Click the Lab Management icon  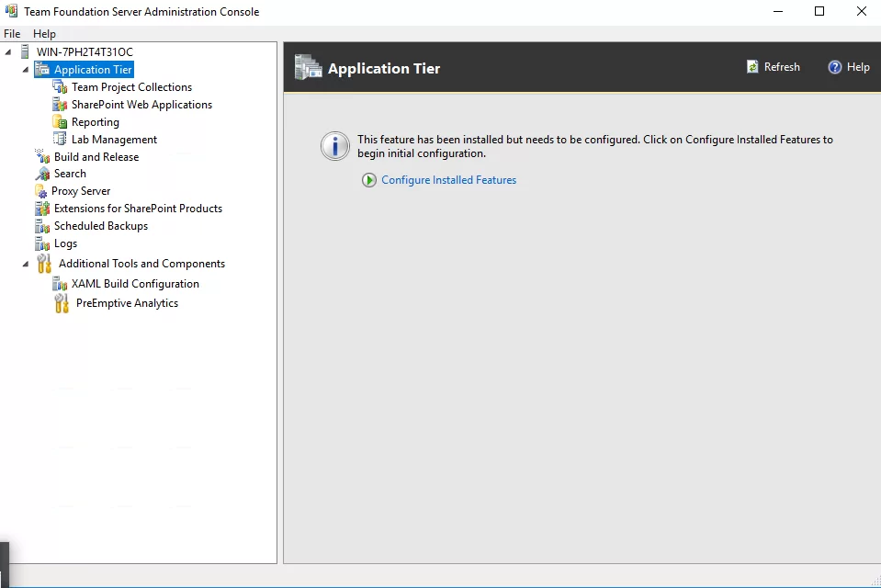[61, 140]
